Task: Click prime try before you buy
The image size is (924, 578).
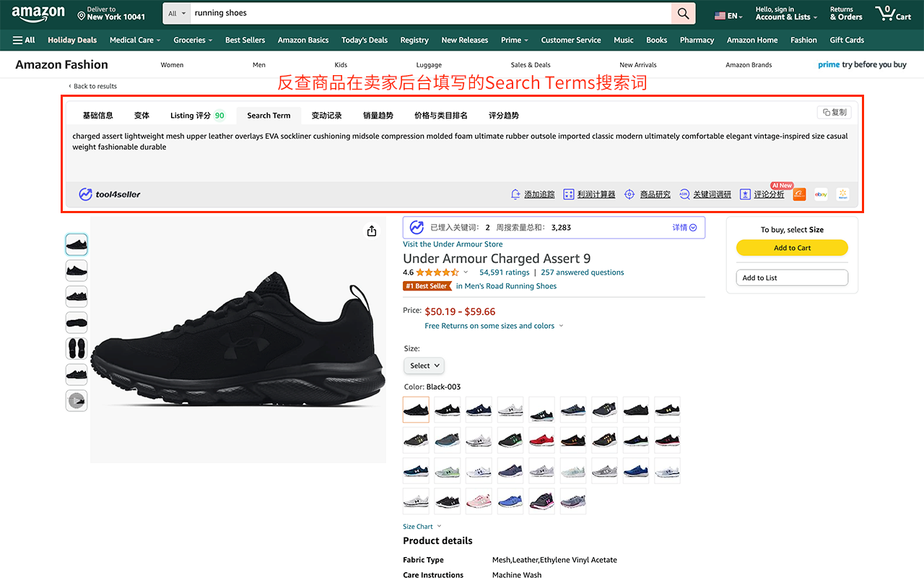Action: (862, 64)
